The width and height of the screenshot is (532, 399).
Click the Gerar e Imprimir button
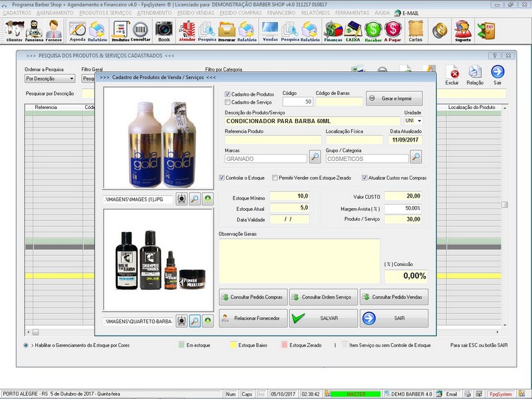pyautogui.click(x=394, y=98)
